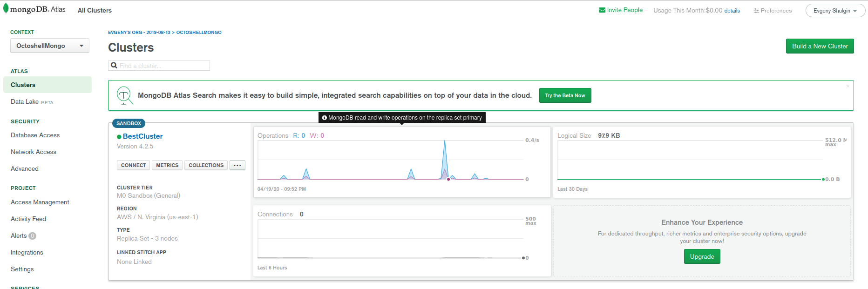This screenshot has width=868, height=289.
Task: Go to Database Access
Action: (x=35, y=135)
